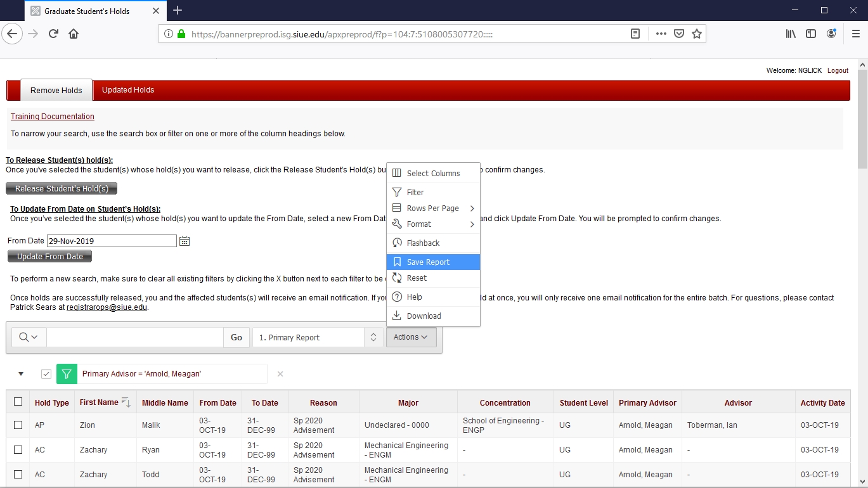This screenshot has width=868, height=488.
Task: Open the Firefox hamburger menu
Action: click(x=855, y=34)
